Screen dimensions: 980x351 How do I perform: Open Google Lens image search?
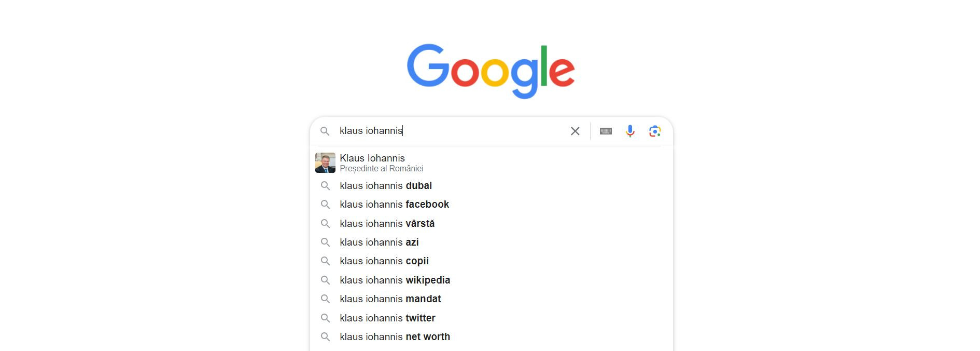tap(655, 131)
